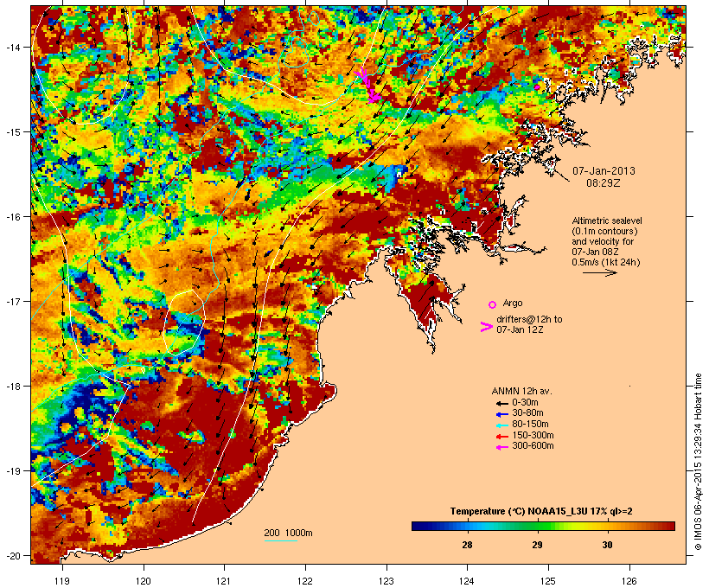Click the 'Altimetric sealevel' caption line

click(x=607, y=220)
